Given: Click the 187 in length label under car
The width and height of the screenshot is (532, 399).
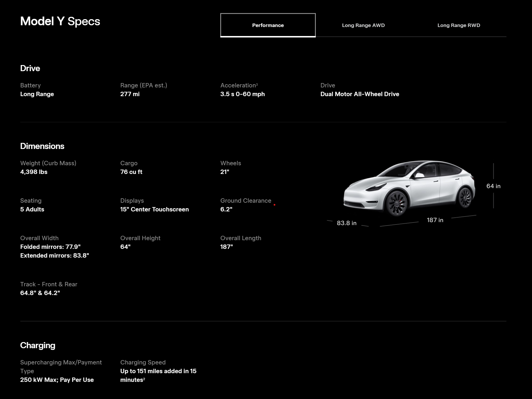Looking at the screenshot, I should coord(435,220).
